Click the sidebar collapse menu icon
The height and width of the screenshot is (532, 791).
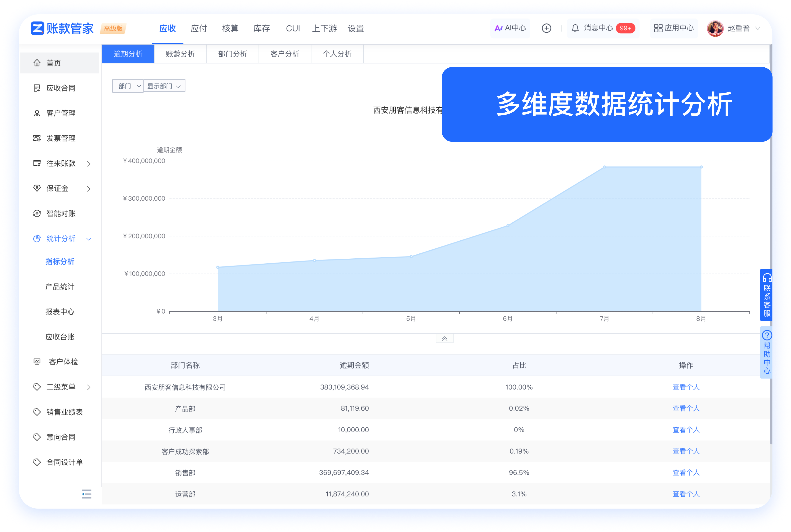click(87, 494)
